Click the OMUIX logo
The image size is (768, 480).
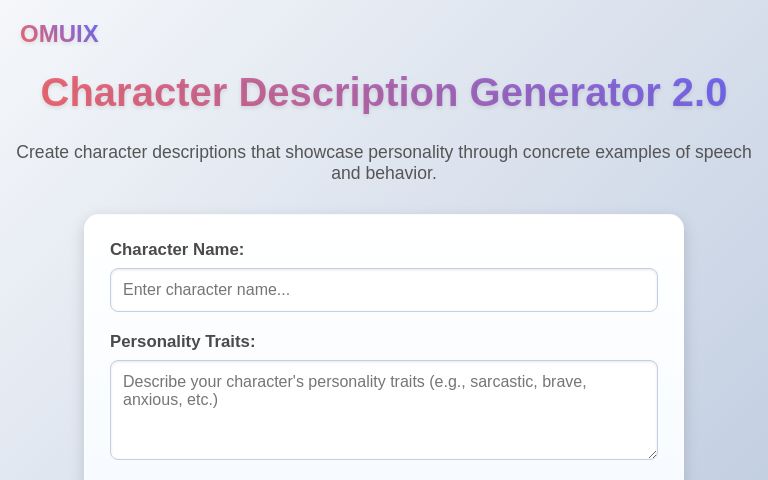[x=59, y=34]
